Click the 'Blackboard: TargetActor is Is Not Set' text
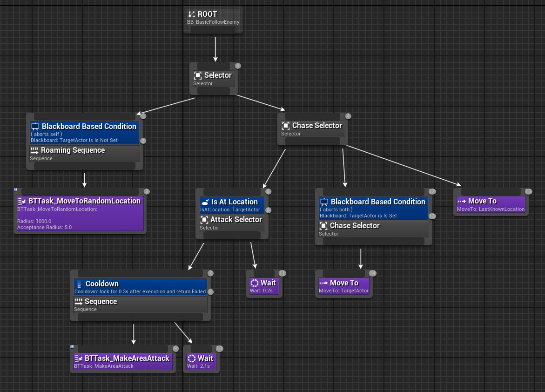 (74, 140)
